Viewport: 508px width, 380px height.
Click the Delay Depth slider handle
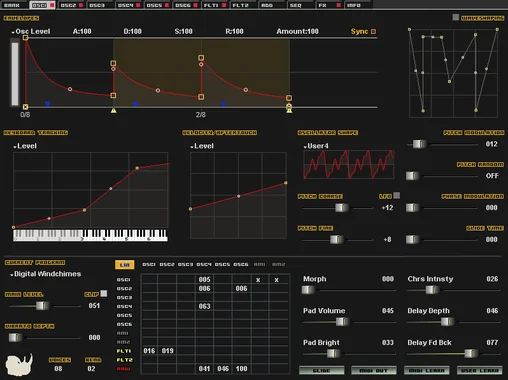(x=447, y=321)
